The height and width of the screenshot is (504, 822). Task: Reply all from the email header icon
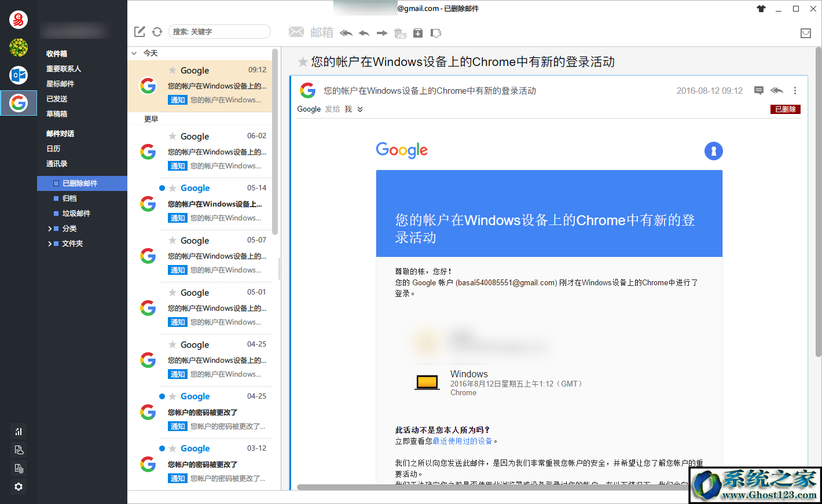tap(777, 90)
